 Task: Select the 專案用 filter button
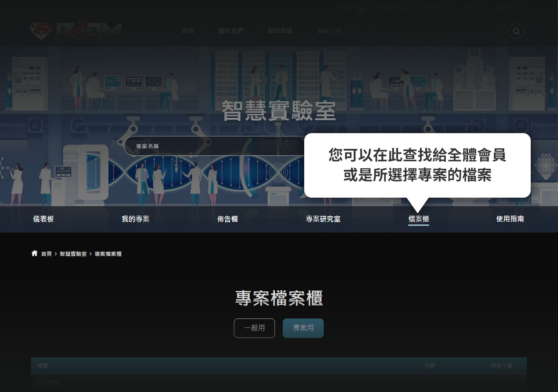click(303, 328)
